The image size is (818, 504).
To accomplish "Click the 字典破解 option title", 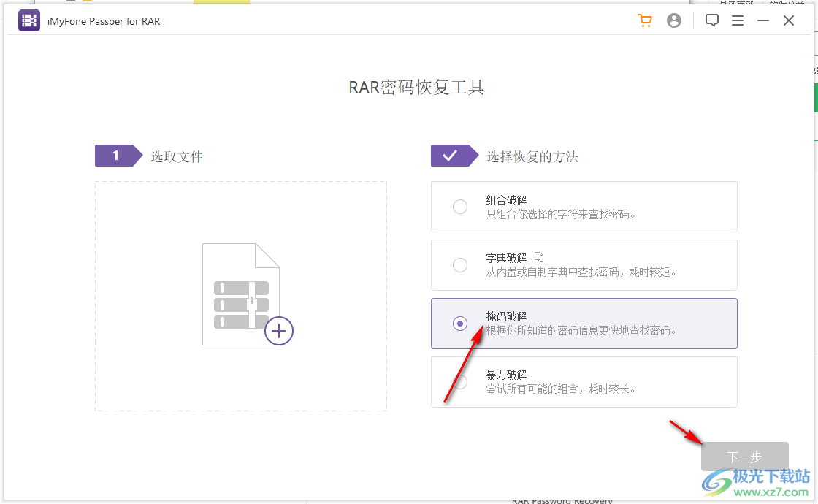I will 506,259.
